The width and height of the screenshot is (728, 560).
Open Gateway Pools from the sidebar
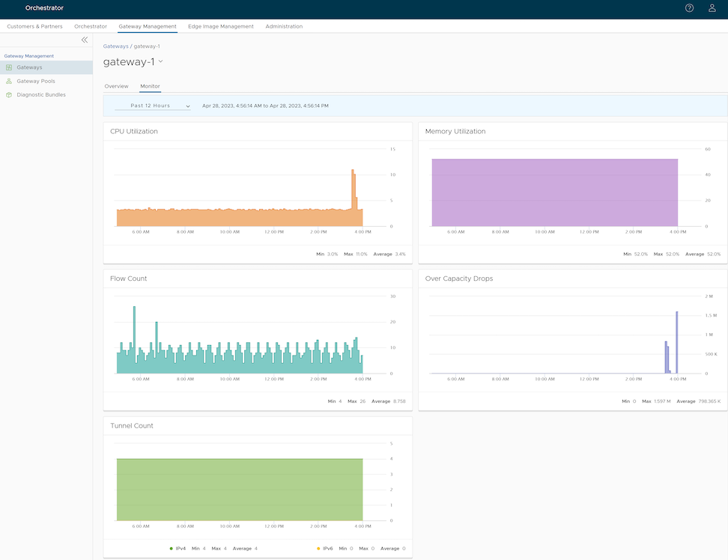[36, 81]
